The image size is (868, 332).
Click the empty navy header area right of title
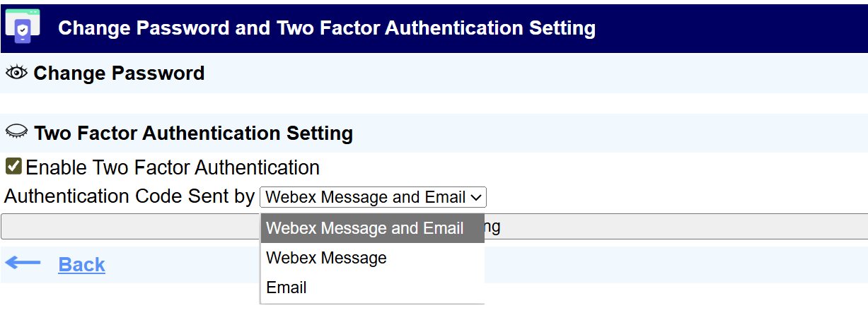tap(729, 28)
